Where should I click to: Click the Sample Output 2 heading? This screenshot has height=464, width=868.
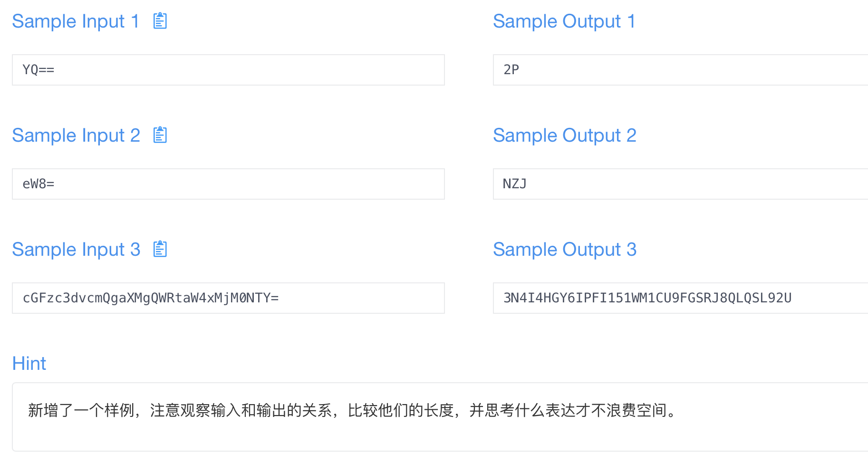click(565, 135)
